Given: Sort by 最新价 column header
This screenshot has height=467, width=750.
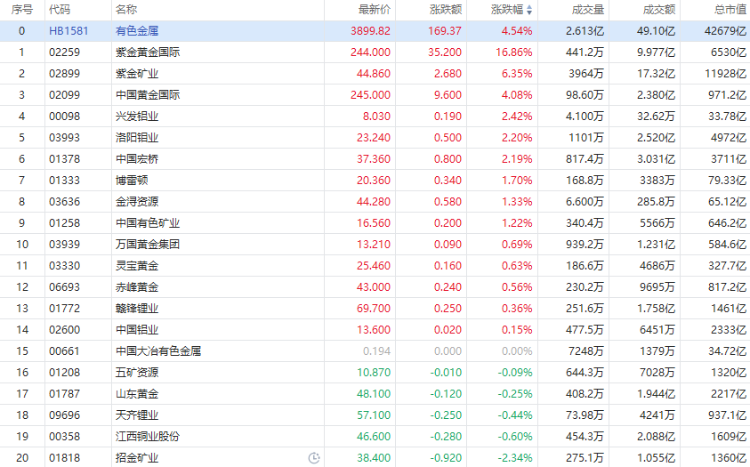Looking at the screenshot, I should (x=375, y=10).
